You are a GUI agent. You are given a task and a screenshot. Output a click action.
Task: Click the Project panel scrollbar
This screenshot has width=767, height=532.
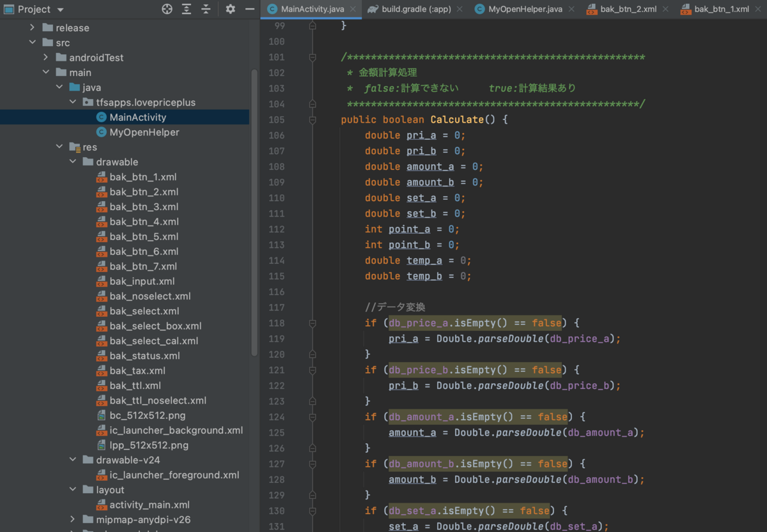(254, 213)
